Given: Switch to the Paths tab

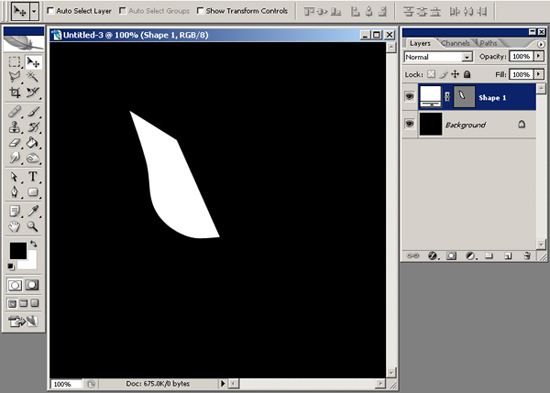Looking at the screenshot, I should pyautogui.click(x=488, y=43).
